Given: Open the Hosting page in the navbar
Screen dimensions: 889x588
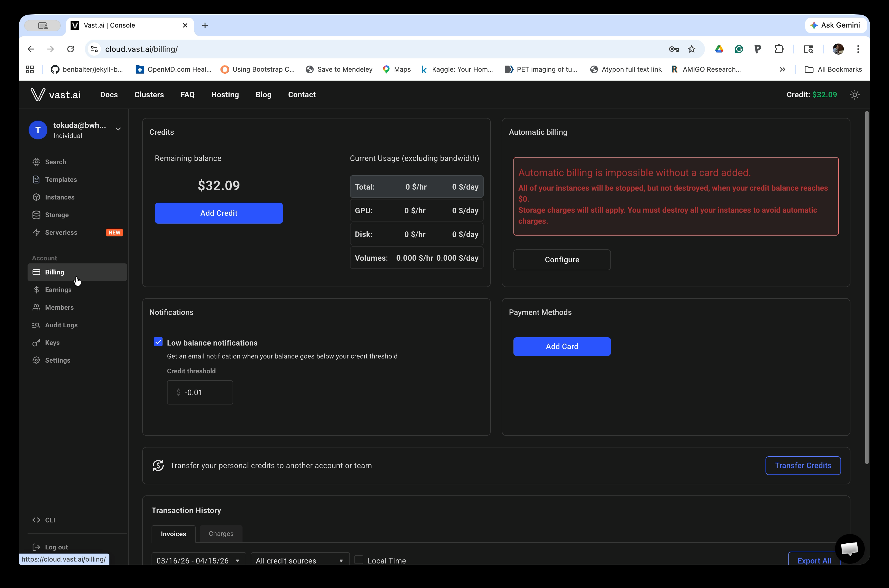Looking at the screenshot, I should tap(225, 95).
